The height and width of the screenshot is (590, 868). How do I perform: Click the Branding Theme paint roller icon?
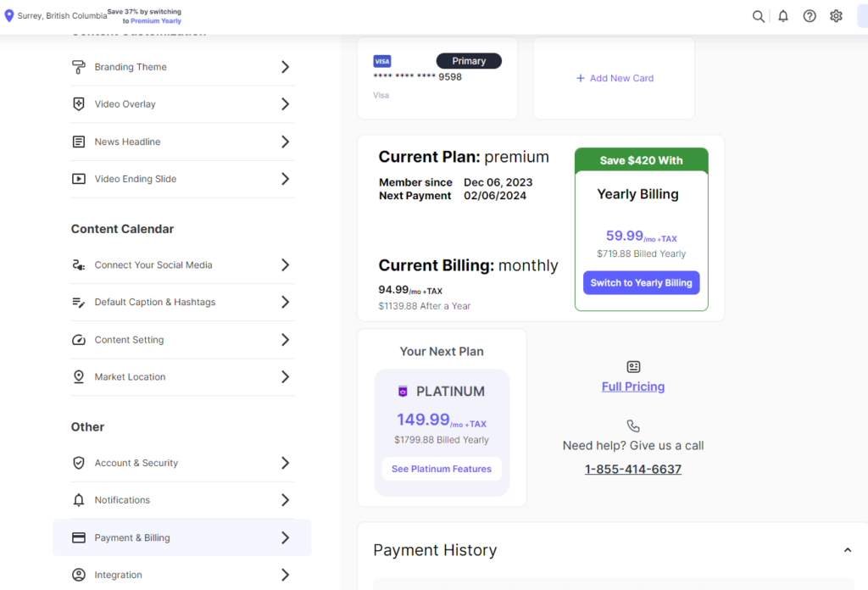tap(79, 67)
